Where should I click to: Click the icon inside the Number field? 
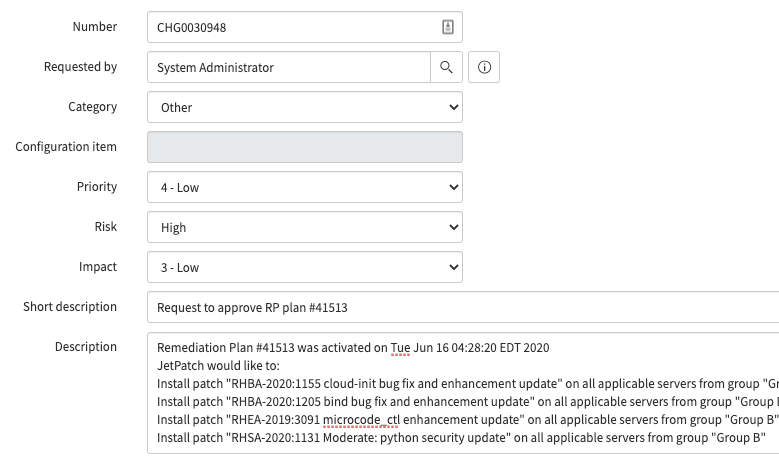coord(448,27)
